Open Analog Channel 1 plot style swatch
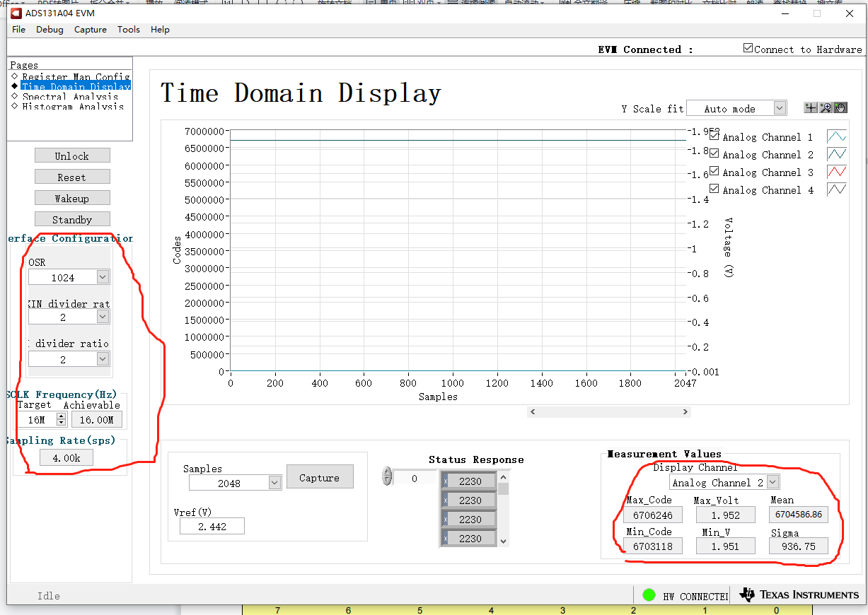Viewport: 868px width, 615px height. pyautogui.click(x=837, y=136)
